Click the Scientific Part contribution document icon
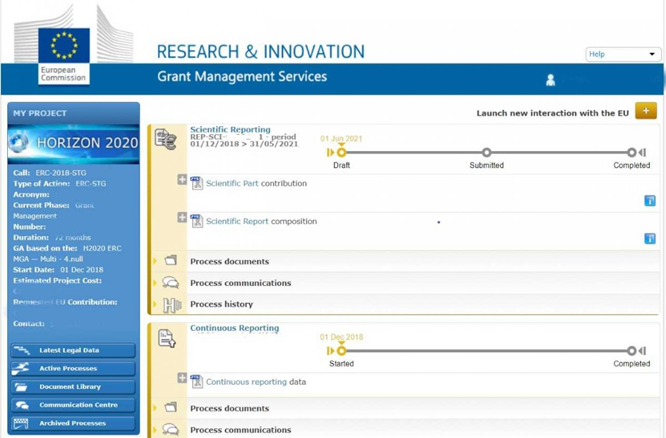The image size is (666, 438). click(x=196, y=183)
